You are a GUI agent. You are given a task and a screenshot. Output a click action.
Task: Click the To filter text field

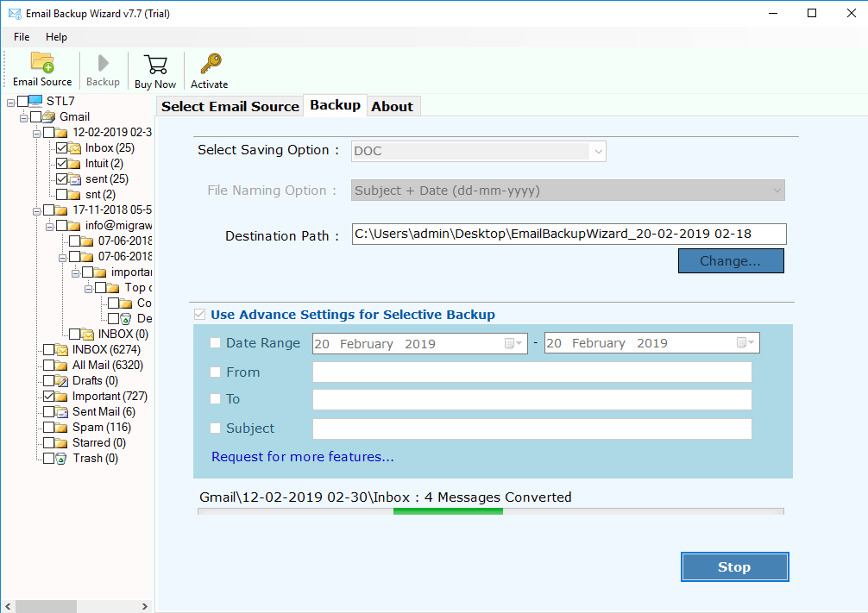point(532,399)
